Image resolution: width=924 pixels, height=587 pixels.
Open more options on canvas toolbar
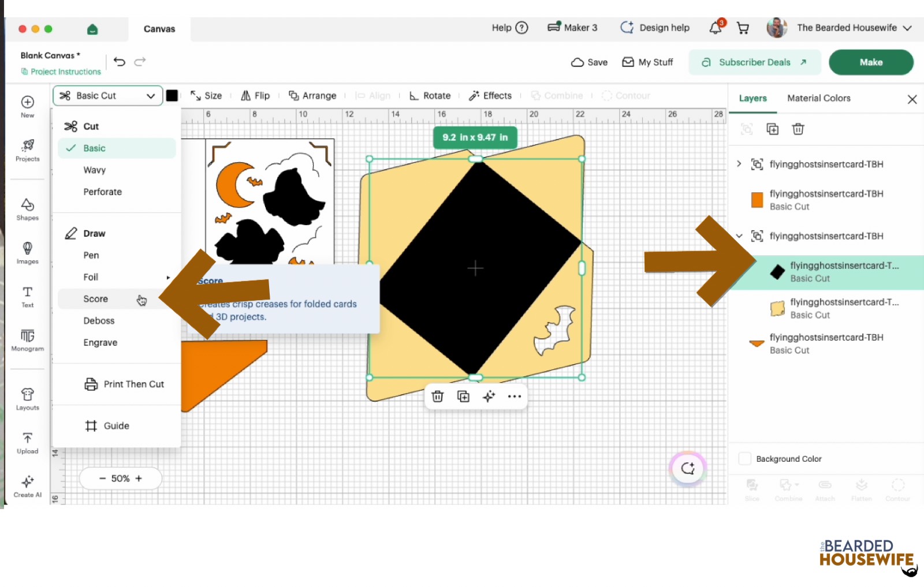pyautogui.click(x=515, y=397)
